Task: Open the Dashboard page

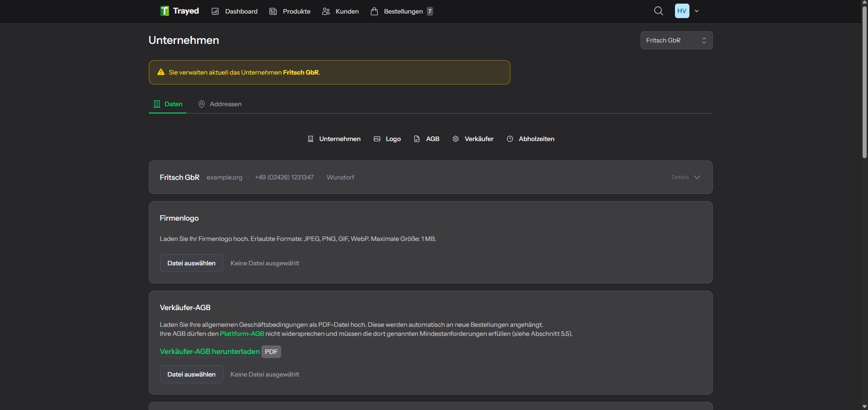Action: pyautogui.click(x=234, y=11)
